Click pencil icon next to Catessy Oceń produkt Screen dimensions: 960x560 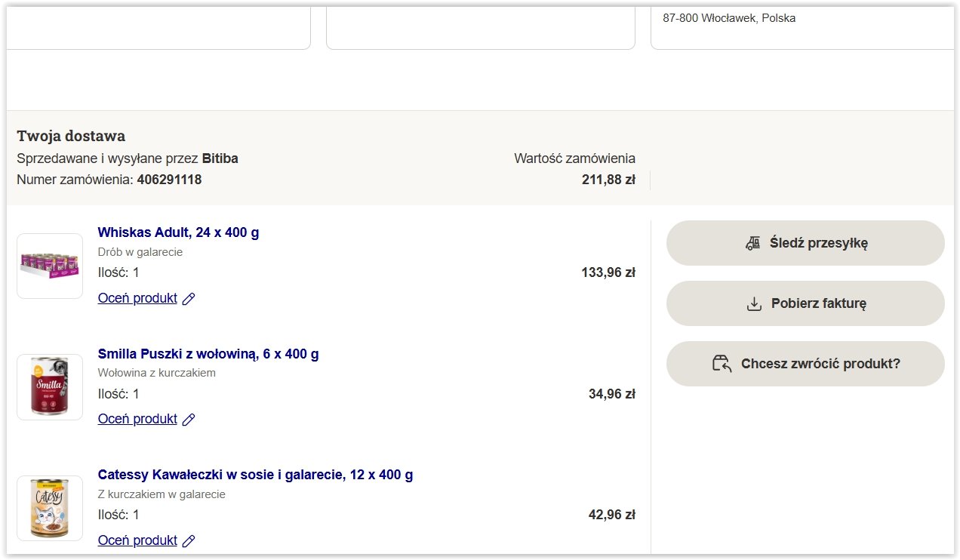[189, 541]
